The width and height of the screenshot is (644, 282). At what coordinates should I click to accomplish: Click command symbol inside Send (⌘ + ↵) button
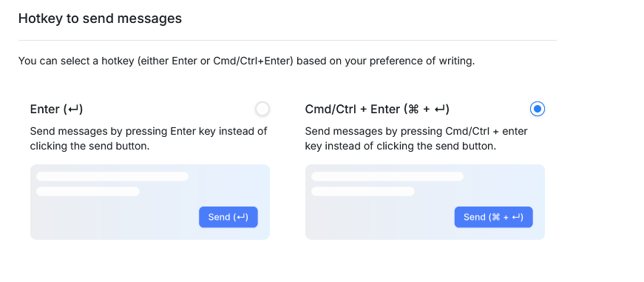(495, 217)
